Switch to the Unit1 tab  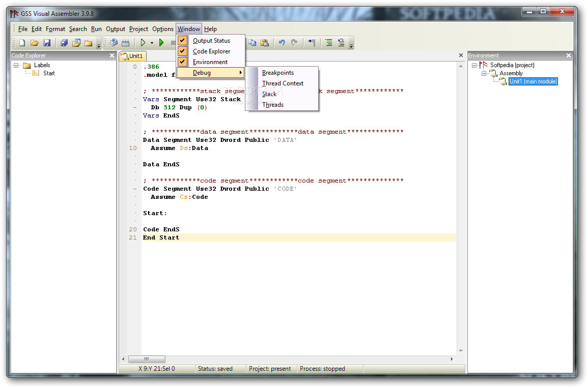pyautogui.click(x=133, y=56)
